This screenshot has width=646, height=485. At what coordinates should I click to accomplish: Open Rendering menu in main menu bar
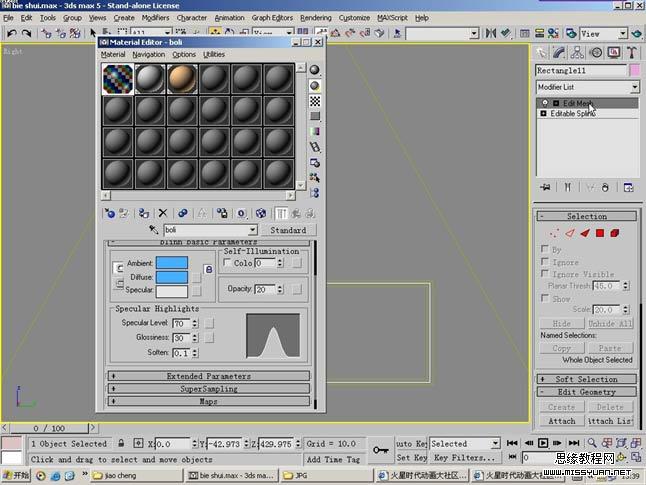[316, 18]
